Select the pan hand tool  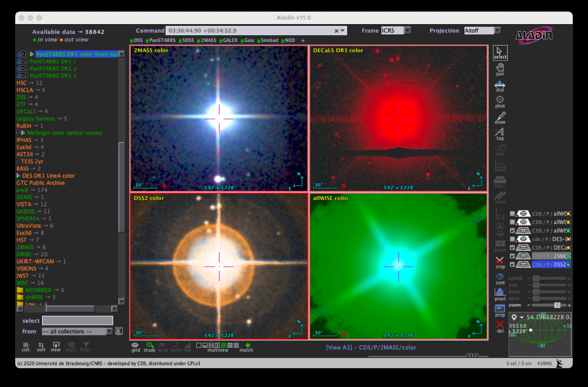click(x=500, y=69)
